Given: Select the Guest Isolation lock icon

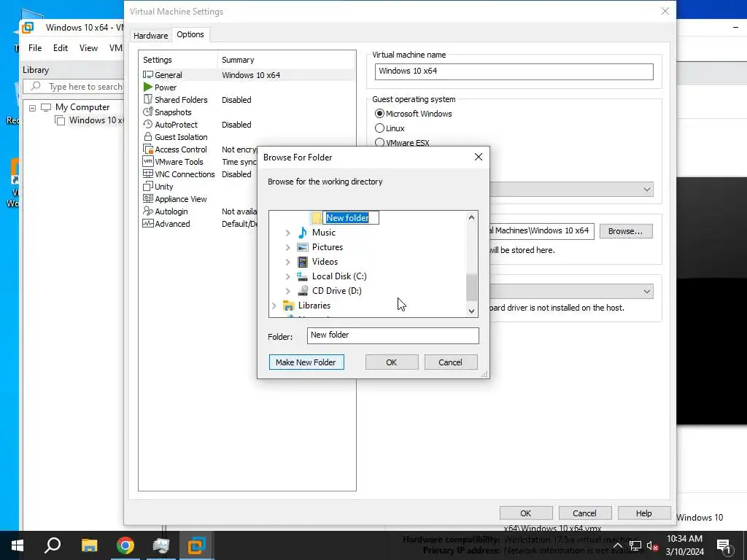Looking at the screenshot, I should point(148,136).
